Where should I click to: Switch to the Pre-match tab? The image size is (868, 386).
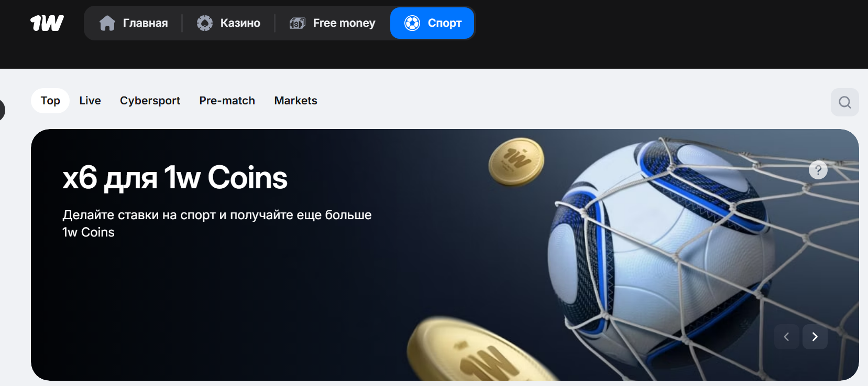(x=227, y=101)
